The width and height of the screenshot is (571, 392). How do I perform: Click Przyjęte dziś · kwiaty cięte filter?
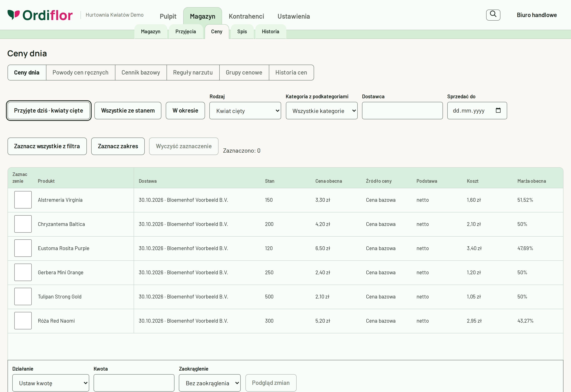pos(49,111)
